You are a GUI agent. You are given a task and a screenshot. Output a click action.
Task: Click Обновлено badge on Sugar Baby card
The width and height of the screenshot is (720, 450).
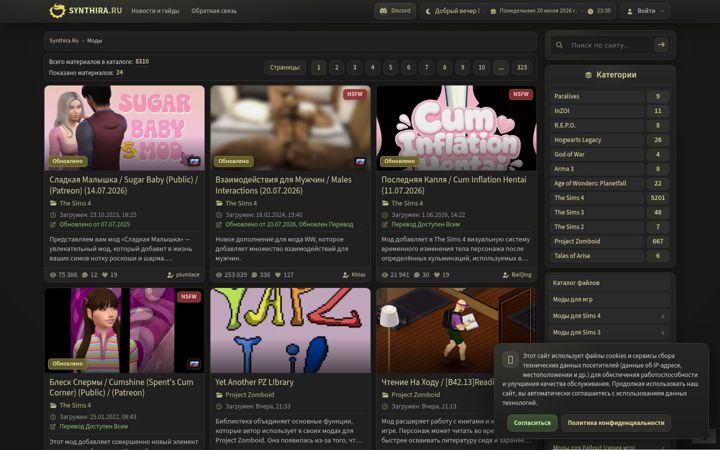pyautogui.click(x=68, y=161)
